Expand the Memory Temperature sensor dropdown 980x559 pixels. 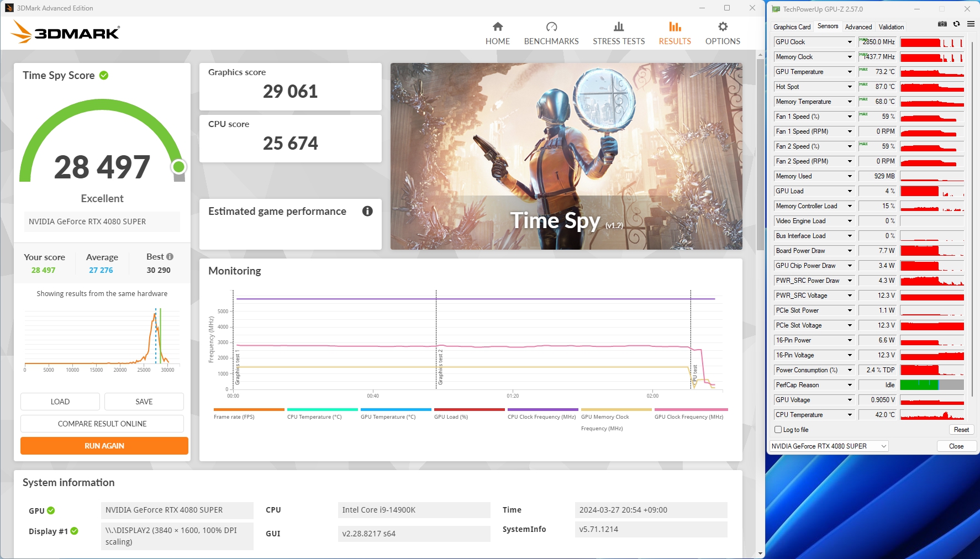tap(850, 102)
